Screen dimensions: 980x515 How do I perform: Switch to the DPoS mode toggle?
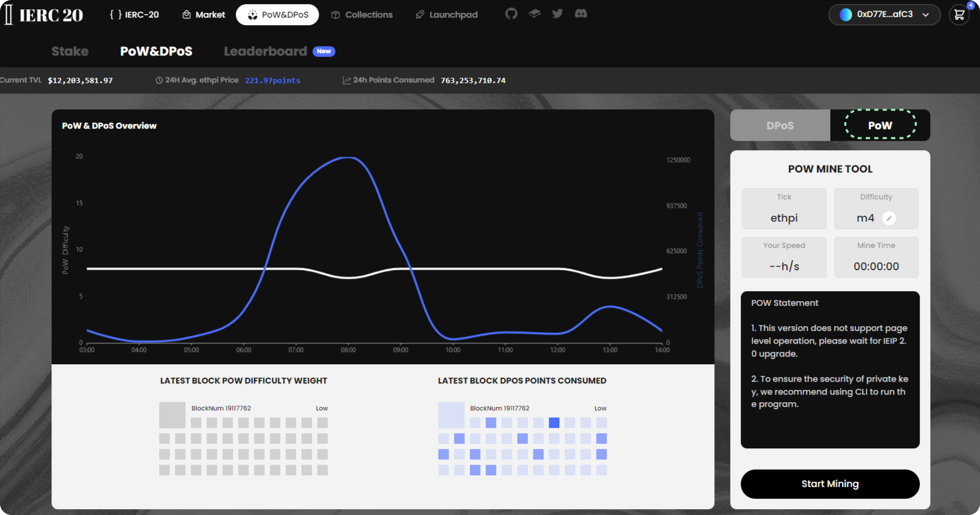(x=780, y=126)
